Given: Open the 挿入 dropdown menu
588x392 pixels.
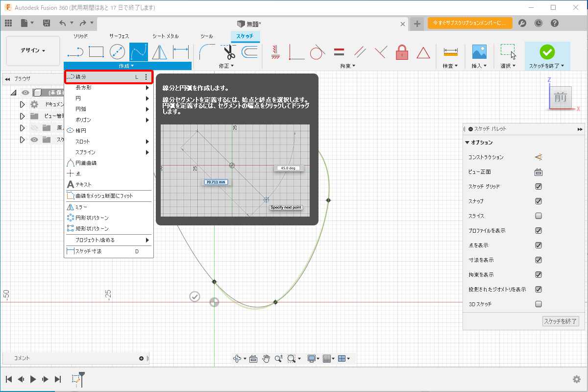Looking at the screenshot, I should point(479,66).
